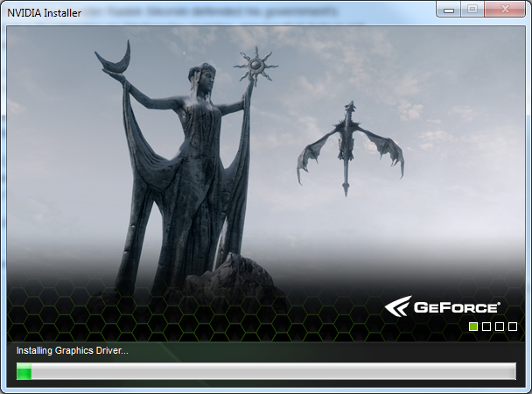This screenshot has width=532, height=394.
Task: Click the GeForce logo
Action: point(442,306)
